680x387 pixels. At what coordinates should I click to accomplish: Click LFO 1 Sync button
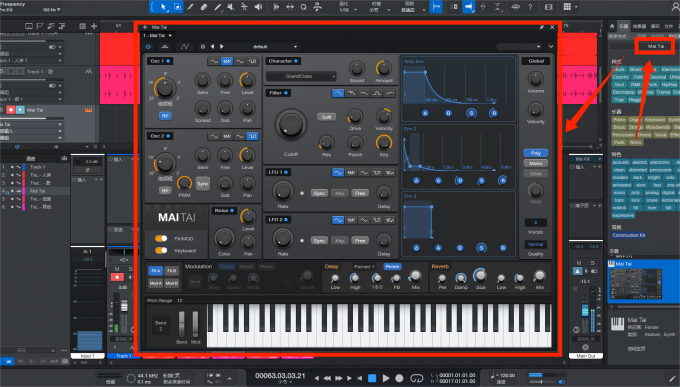[x=319, y=194]
